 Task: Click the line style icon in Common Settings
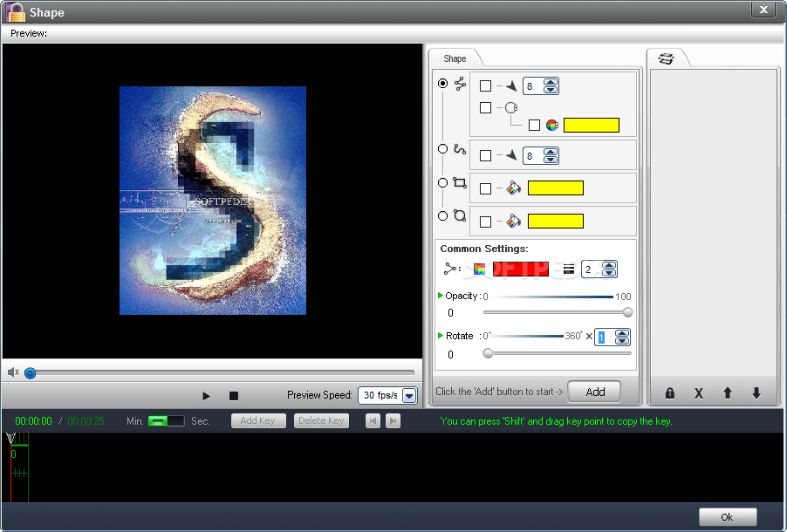coord(451,269)
